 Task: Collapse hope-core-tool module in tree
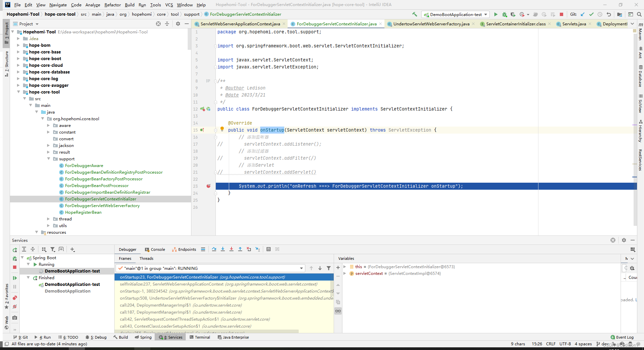point(18,92)
